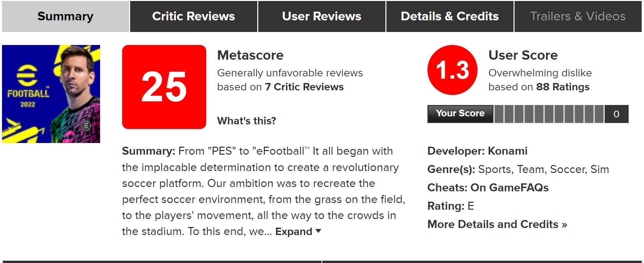Viewport: 644px width, 263px height.
Task: Select the first segment of the Your Score bar
Action: [x=499, y=114]
